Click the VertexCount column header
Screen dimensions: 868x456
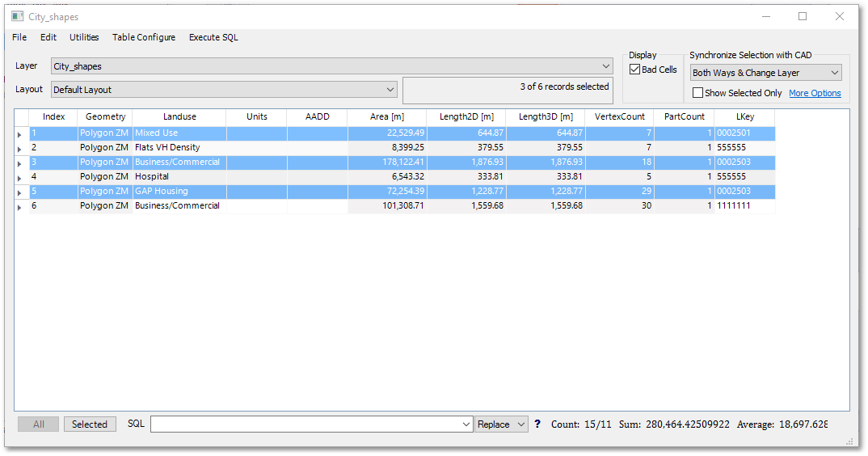(619, 117)
